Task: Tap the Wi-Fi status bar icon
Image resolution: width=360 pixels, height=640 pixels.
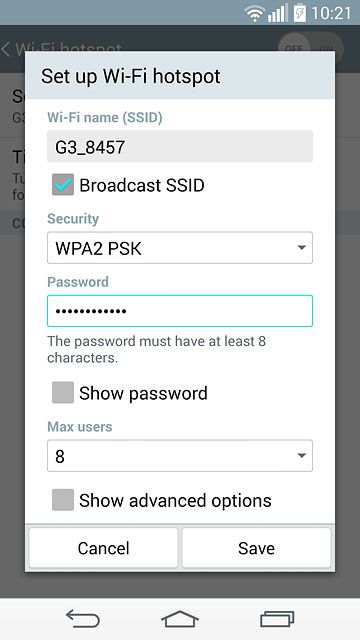Action: 255,14
